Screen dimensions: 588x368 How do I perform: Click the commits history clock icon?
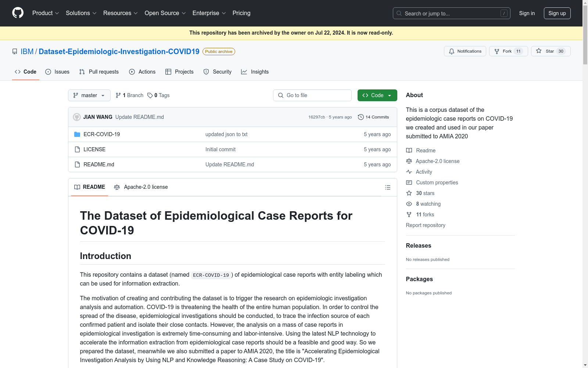[x=361, y=117]
